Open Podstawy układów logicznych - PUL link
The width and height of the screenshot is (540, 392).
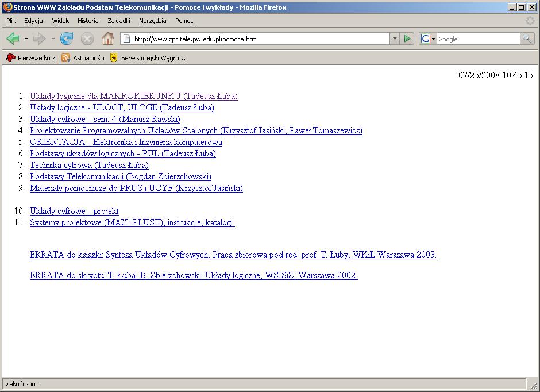123,153
